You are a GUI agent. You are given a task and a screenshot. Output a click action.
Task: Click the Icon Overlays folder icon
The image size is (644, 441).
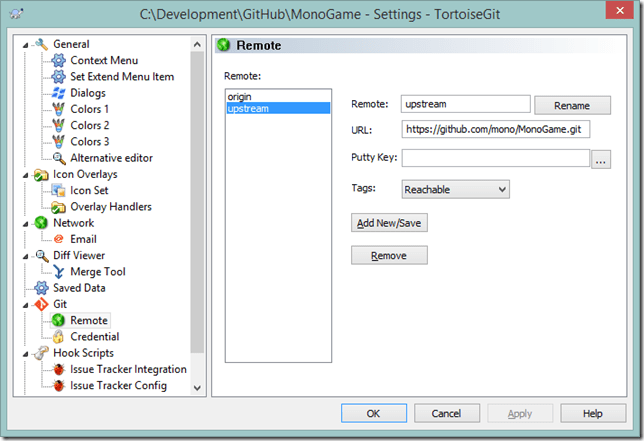41,175
